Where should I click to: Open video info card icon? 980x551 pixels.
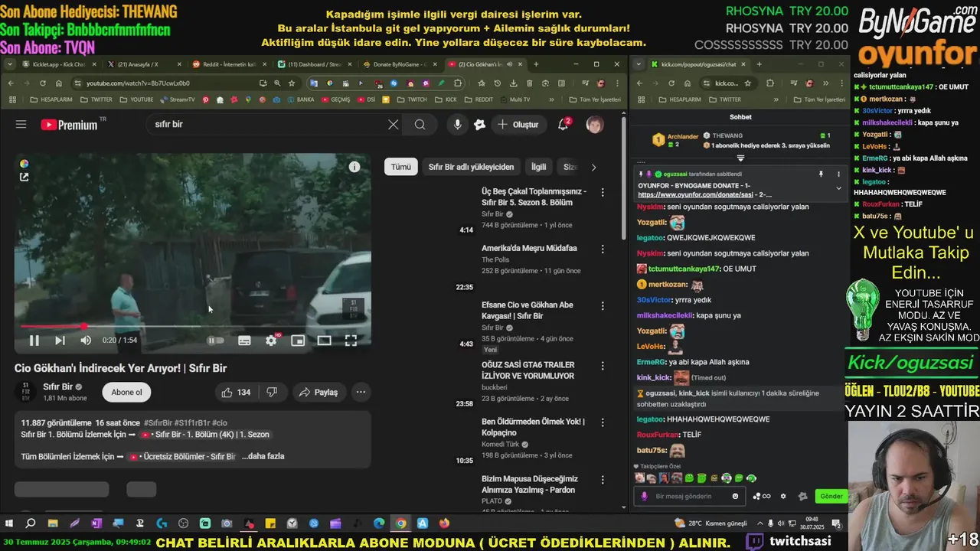[354, 167]
